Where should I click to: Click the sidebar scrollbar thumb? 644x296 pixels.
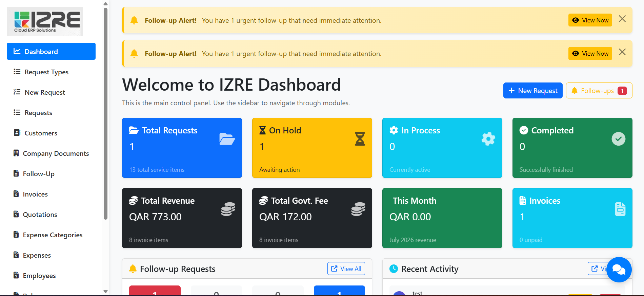pos(105,114)
